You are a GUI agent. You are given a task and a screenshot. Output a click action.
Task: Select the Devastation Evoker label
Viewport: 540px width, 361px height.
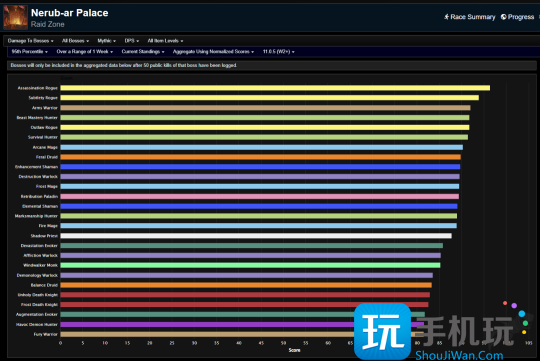pyautogui.click(x=39, y=246)
